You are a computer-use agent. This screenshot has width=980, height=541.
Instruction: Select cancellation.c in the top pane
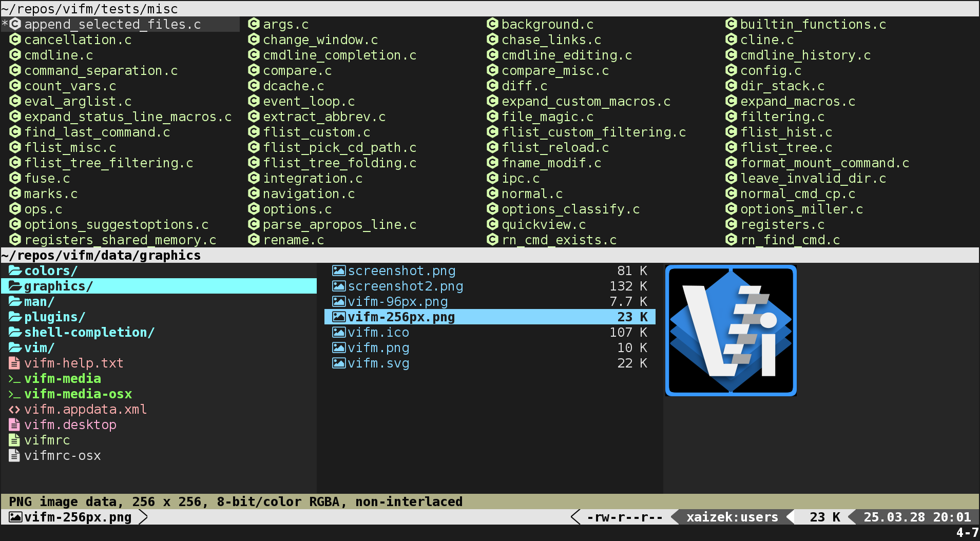click(78, 40)
